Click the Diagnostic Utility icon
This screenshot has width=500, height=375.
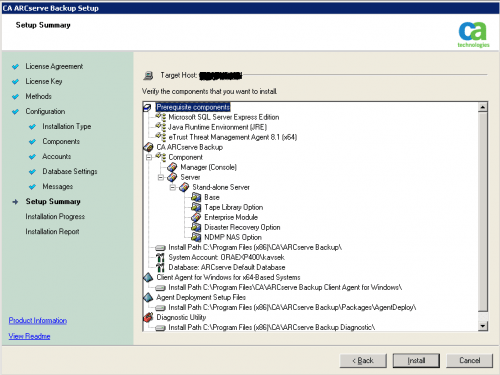click(x=148, y=317)
